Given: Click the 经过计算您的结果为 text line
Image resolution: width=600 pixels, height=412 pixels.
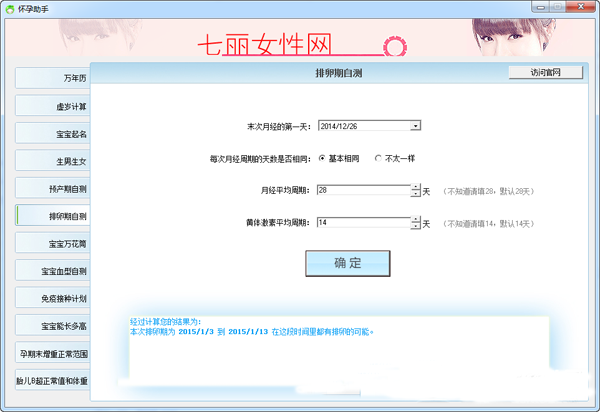Looking at the screenshot, I should [x=165, y=321].
